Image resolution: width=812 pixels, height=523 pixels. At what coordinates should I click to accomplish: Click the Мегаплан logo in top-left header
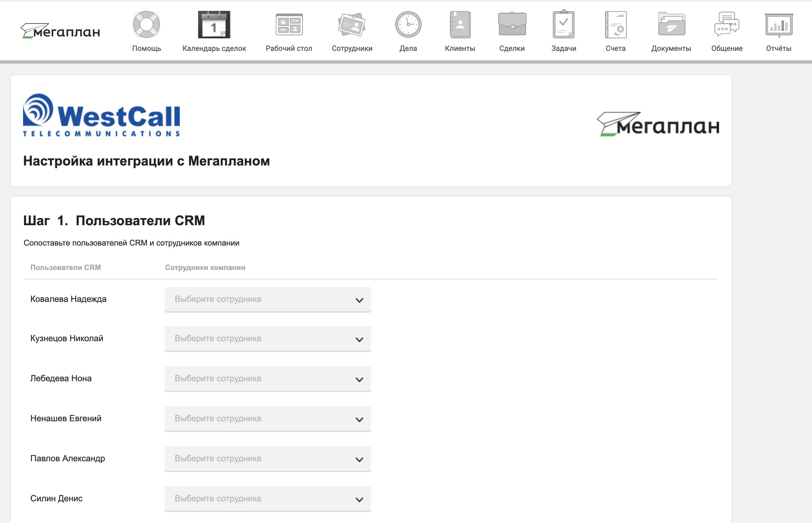(x=60, y=31)
